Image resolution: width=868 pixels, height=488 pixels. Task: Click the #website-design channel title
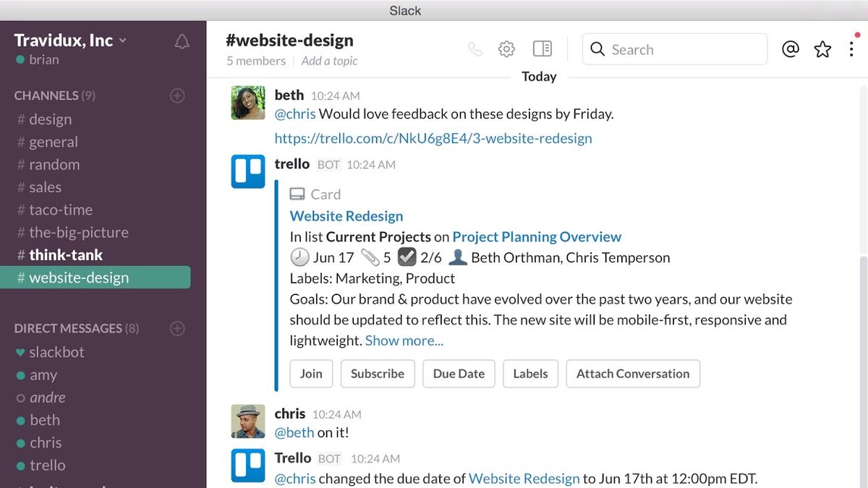pos(289,40)
